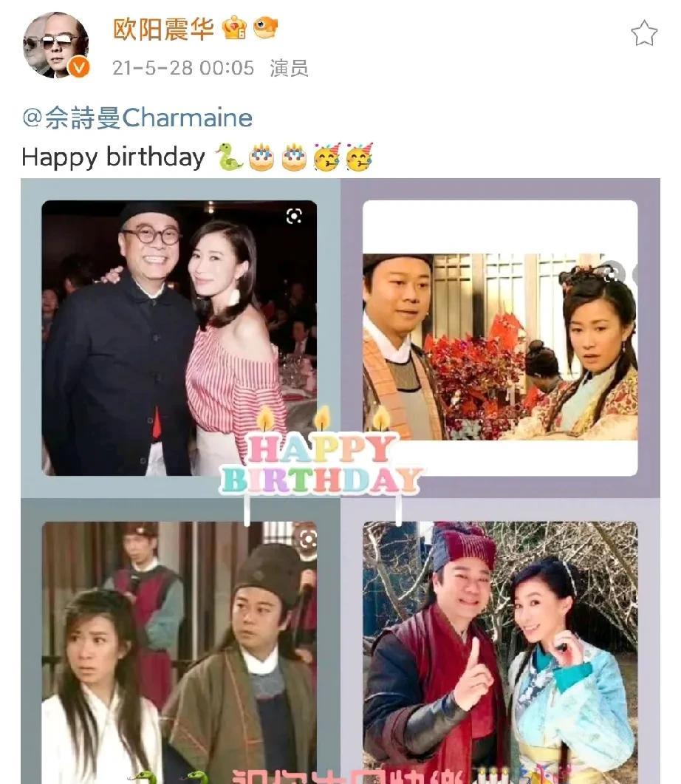Screen dimensions: 681x784
Task: Tap scan icon on the bottom-left photo
Action: click(x=305, y=539)
